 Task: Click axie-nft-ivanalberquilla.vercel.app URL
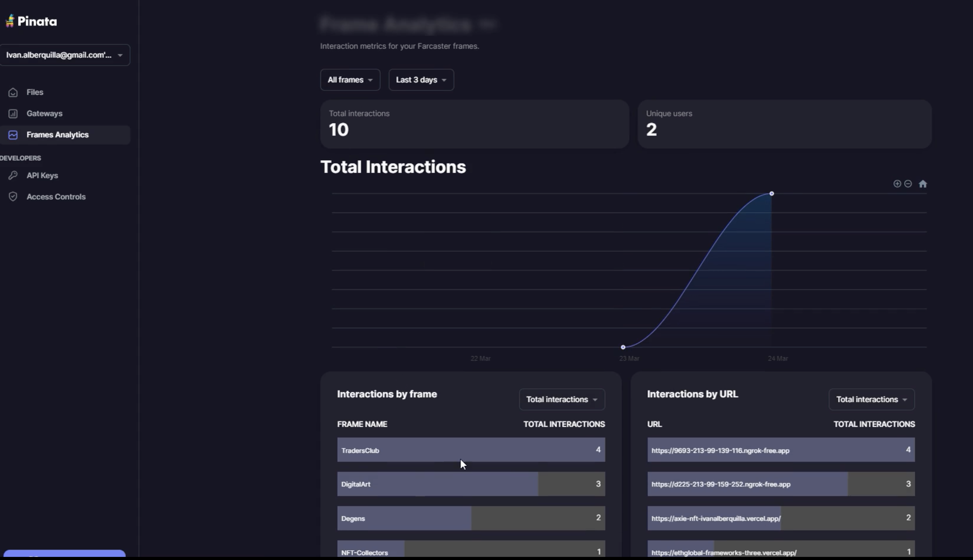[x=717, y=518]
